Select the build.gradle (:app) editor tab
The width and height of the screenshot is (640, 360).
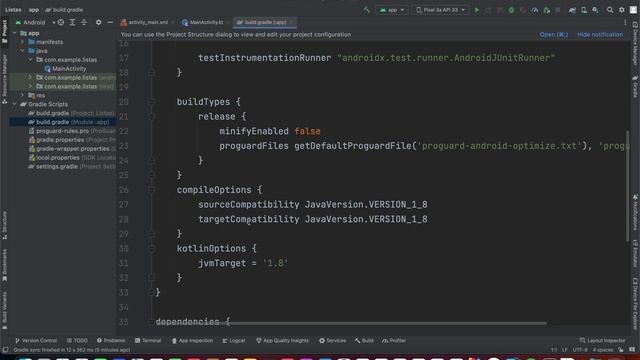click(x=265, y=22)
